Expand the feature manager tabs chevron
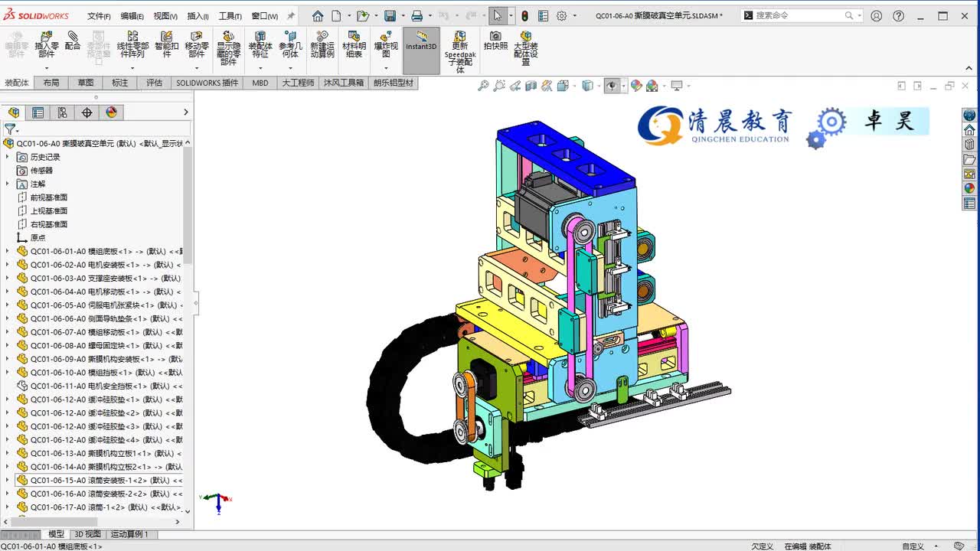This screenshot has height=551, width=980. point(185,112)
